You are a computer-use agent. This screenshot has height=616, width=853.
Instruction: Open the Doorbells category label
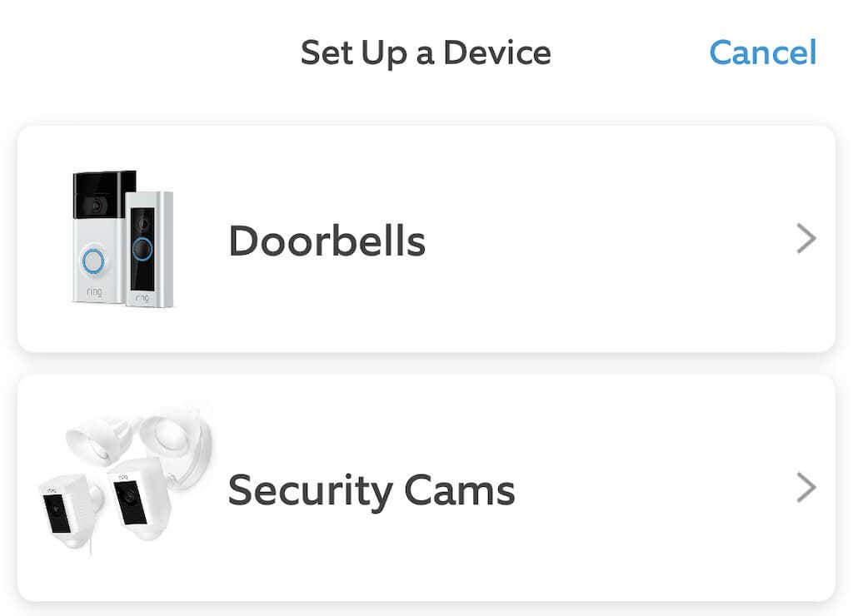click(x=327, y=241)
